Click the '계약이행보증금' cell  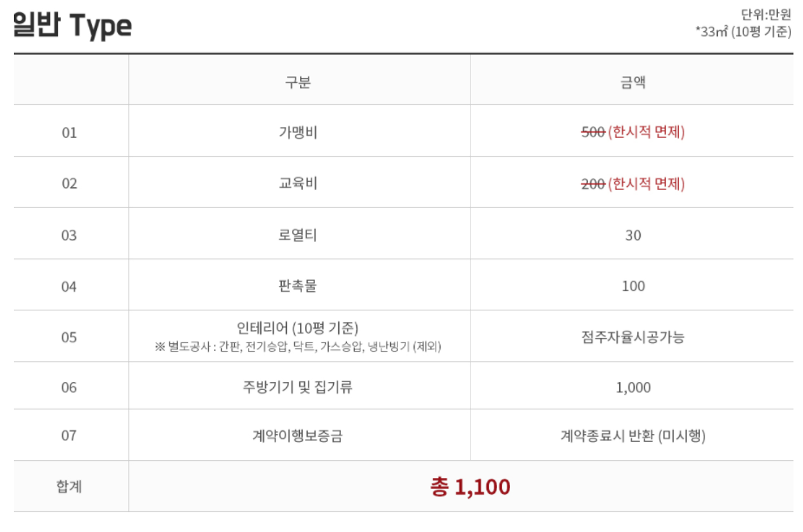click(297, 435)
